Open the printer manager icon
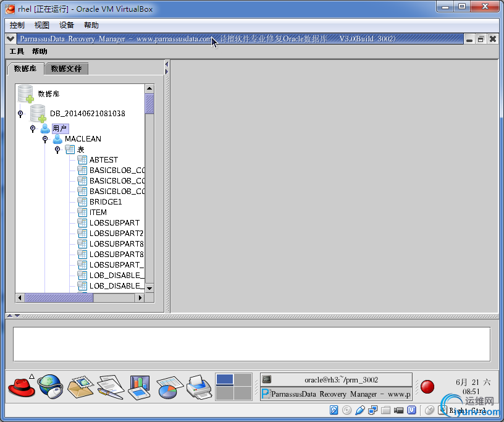Viewport: 504px width, 422px height. tap(199, 387)
